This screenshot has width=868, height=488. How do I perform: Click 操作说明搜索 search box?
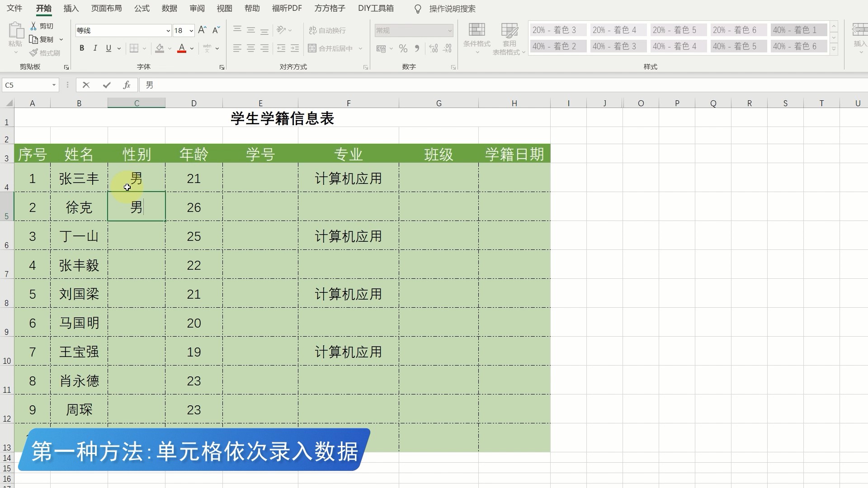point(452,9)
